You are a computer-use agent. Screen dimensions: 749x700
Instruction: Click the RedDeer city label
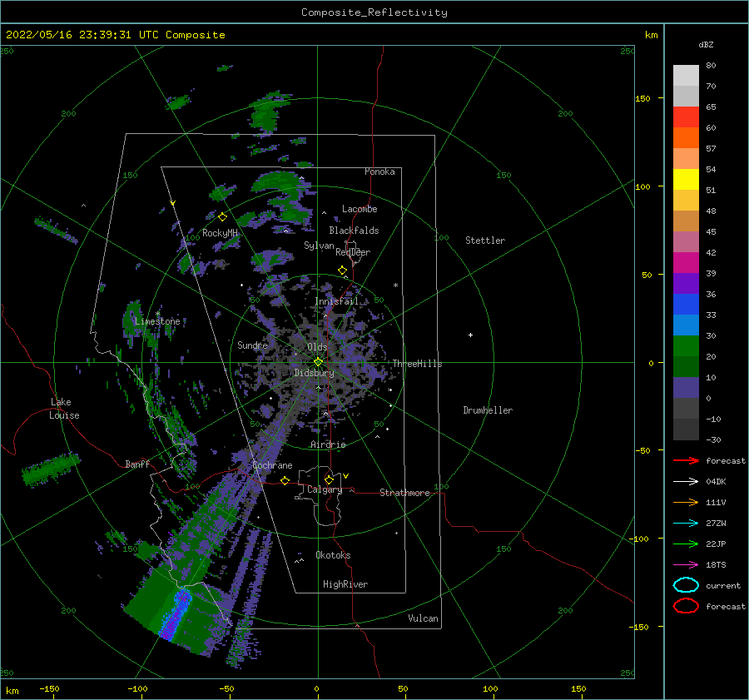click(x=353, y=252)
